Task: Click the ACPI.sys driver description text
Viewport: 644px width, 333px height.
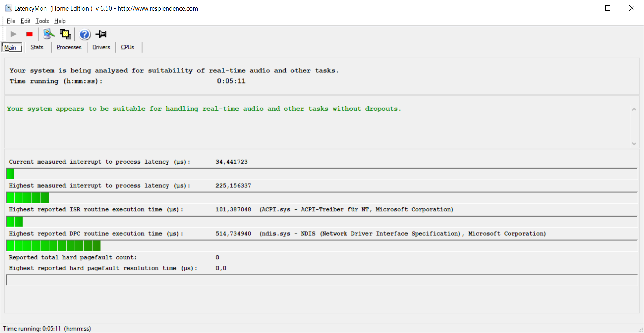Action: coord(356,210)
